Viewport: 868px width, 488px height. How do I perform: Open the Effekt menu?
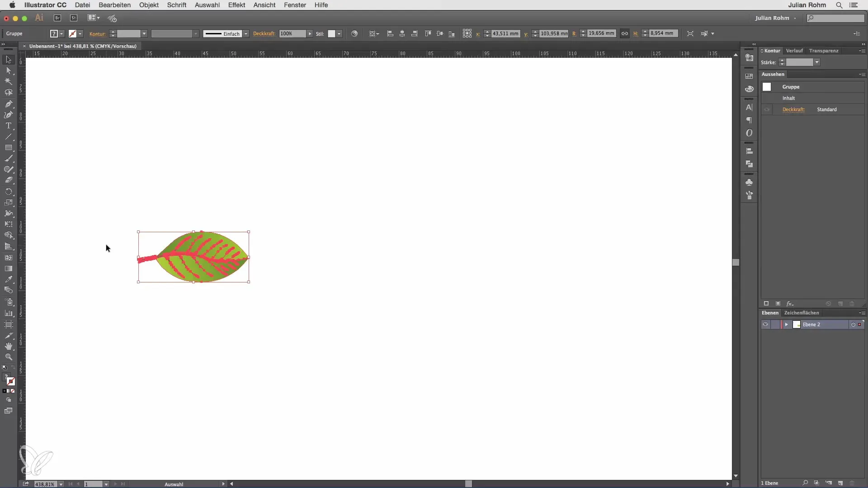point(236,5)
